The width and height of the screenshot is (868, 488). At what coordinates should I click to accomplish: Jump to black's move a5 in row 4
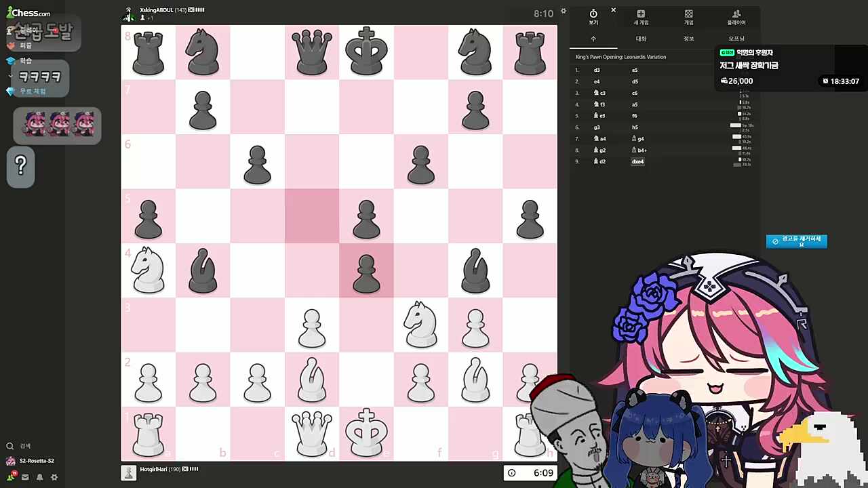[635, 104]
